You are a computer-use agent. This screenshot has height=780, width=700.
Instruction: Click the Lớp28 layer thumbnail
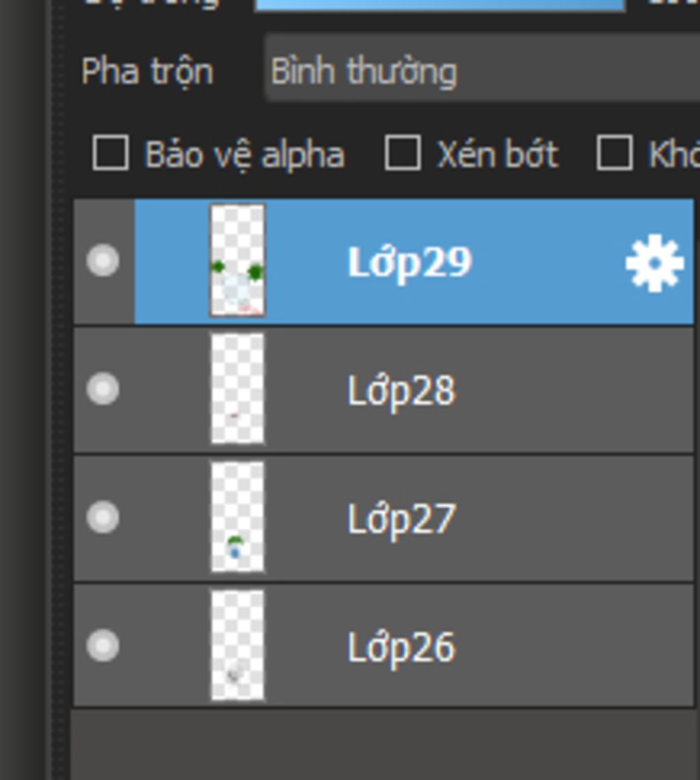tap(237, 388)
